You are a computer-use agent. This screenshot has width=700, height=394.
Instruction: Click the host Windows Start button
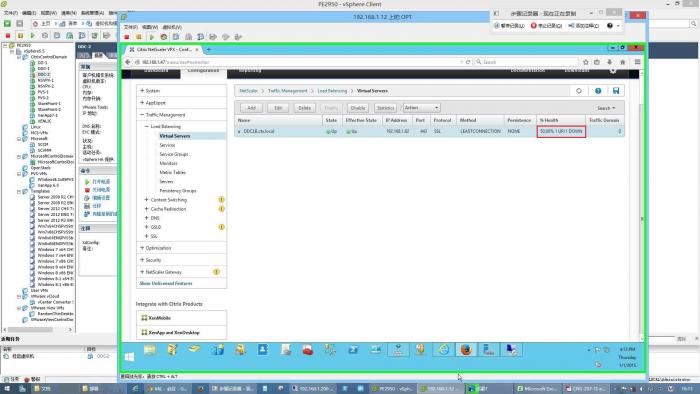coord(7,389)
